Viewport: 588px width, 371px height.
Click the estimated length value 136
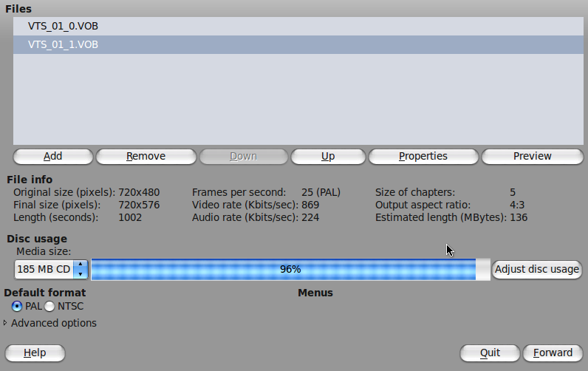pyautogui.click(x=519, y=217)
